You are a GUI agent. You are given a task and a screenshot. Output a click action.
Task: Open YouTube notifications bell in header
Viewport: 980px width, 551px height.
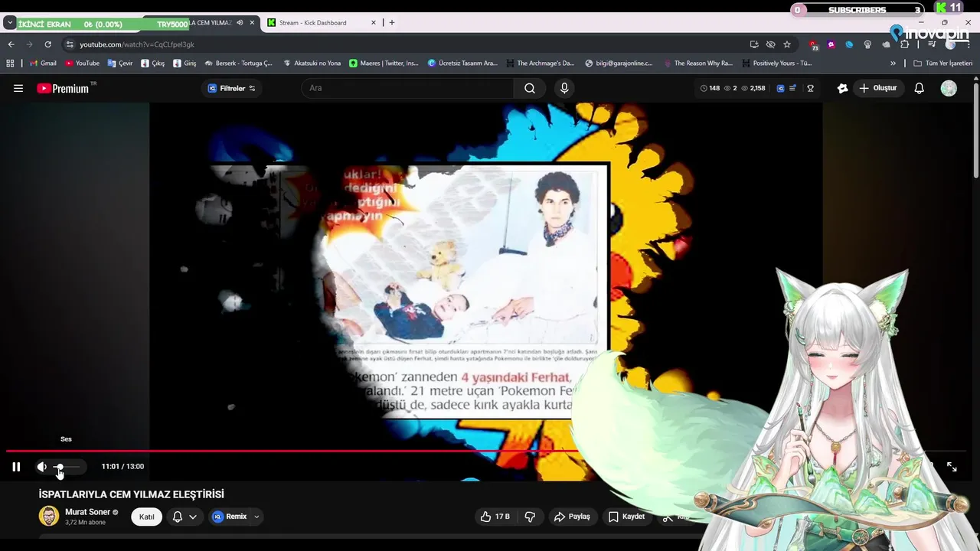(x=920, y=88)
